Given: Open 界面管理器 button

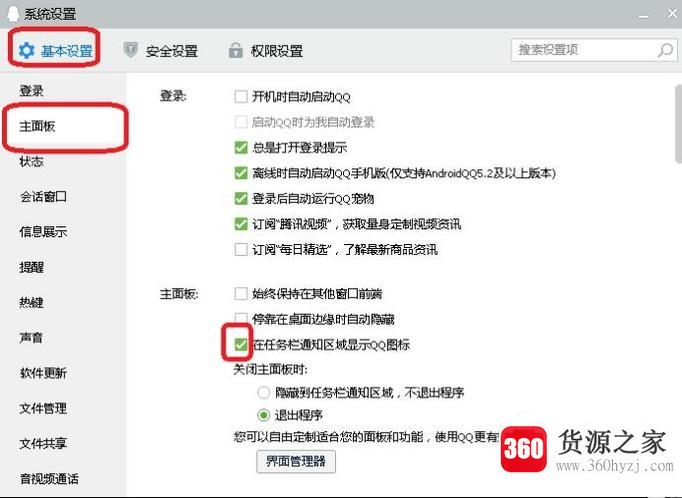Looking at the screenshot, I should pos(296,461).
